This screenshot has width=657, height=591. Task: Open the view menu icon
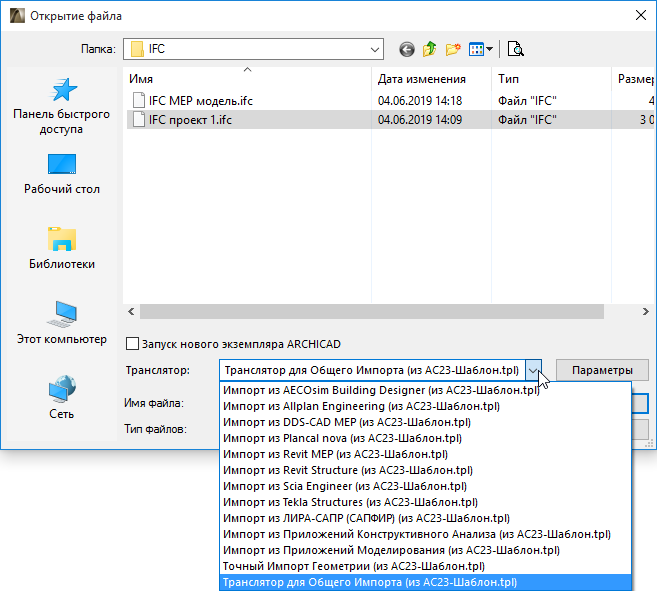pos(476,49)
